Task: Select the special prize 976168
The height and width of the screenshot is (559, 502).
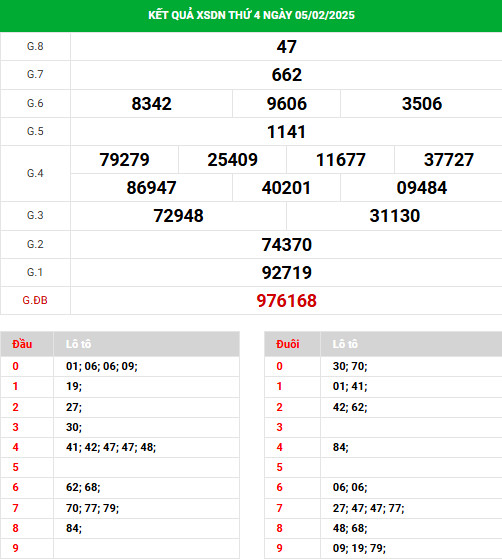Action: (x=287, y=301)
